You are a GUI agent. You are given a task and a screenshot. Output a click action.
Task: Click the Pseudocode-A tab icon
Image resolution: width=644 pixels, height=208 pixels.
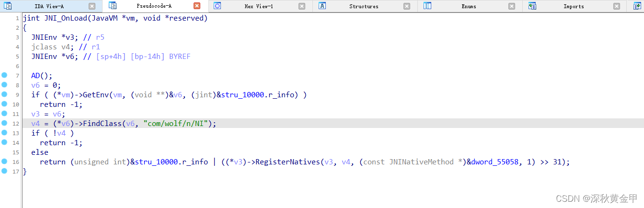tap(113, 6)
